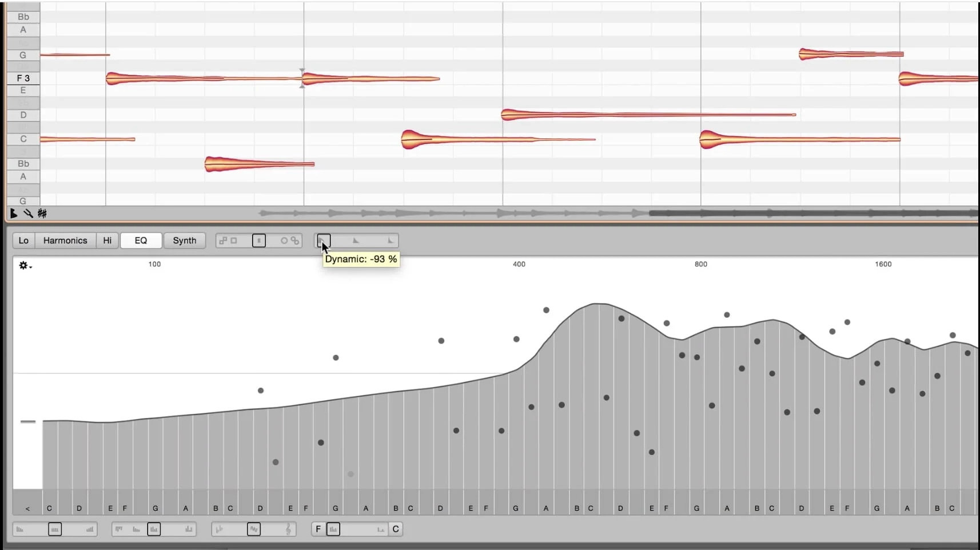Viewport: 980px width, 550px height.
Task: Select the middle spectrum display icon at bottom left
Action: pos(55,529)
